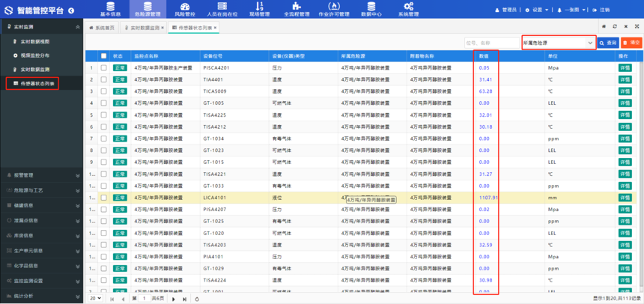Tick the select-all checkbox in table header

coord(103,56)
